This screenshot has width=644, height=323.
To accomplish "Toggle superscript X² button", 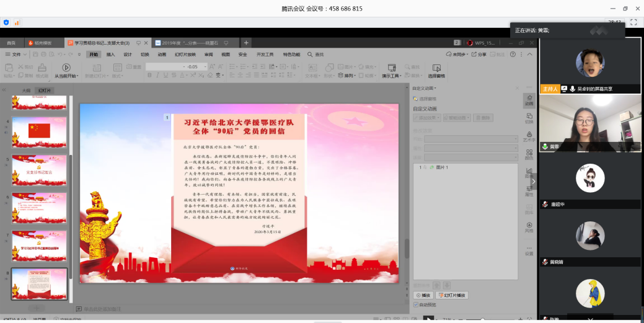I will click(193, 75).
